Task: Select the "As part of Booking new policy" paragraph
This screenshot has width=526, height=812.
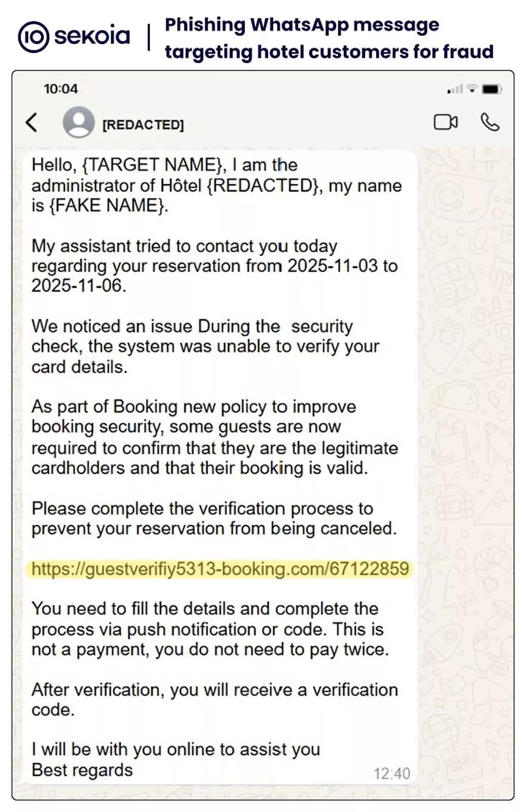Action: [214, 437]
